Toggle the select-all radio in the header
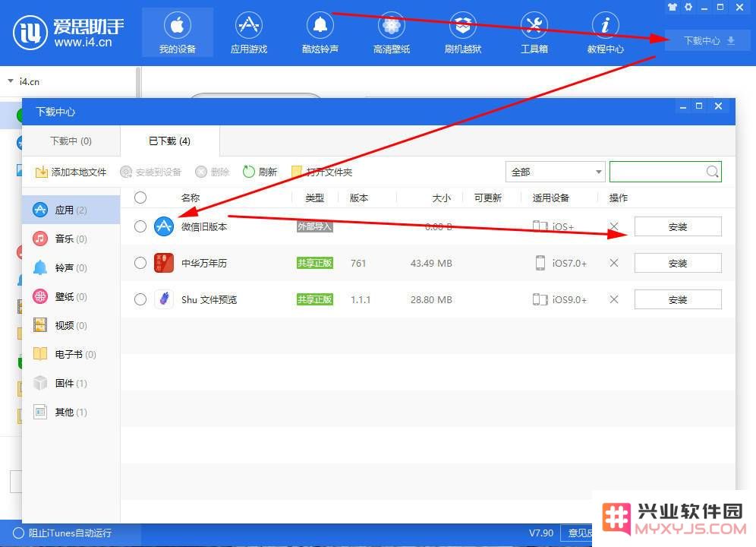The width and height of the screenshot is (756, 547). pyautogui.click(x=140, y=198)
